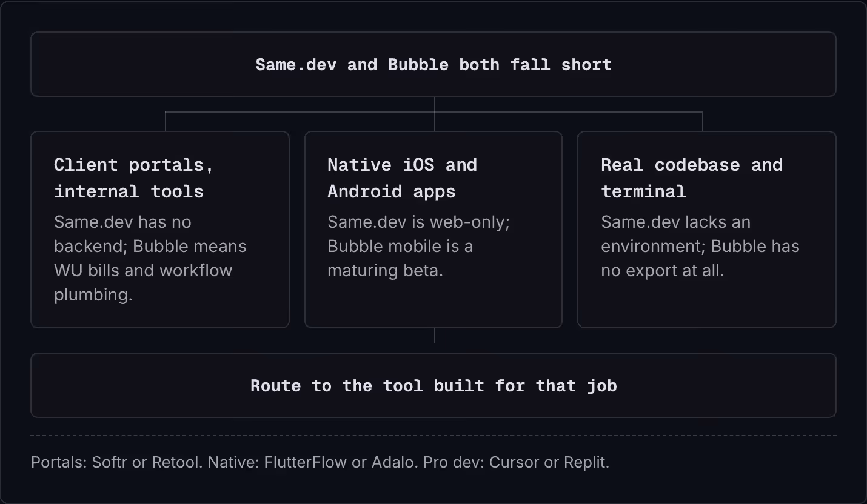Viewport: 867px width, 504px height.
Task: Click the 'Same.dev lacks an environment' description text
Action: point(700,246)
